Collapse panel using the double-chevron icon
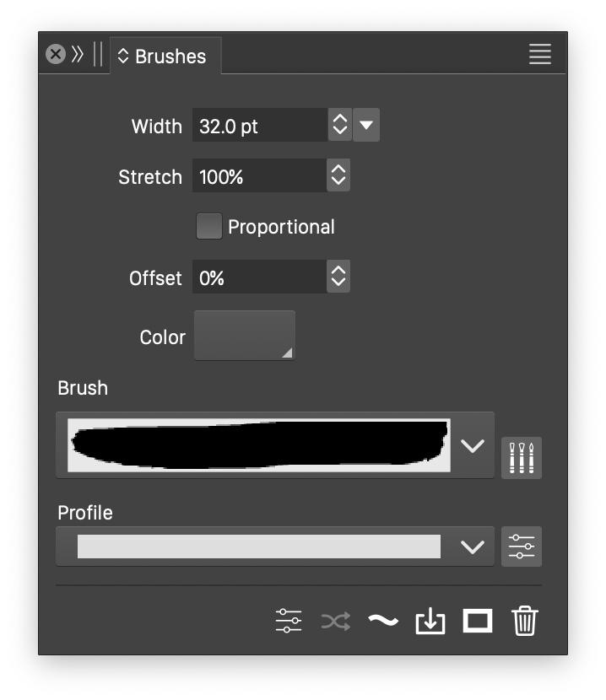 [x=78, y=55]
